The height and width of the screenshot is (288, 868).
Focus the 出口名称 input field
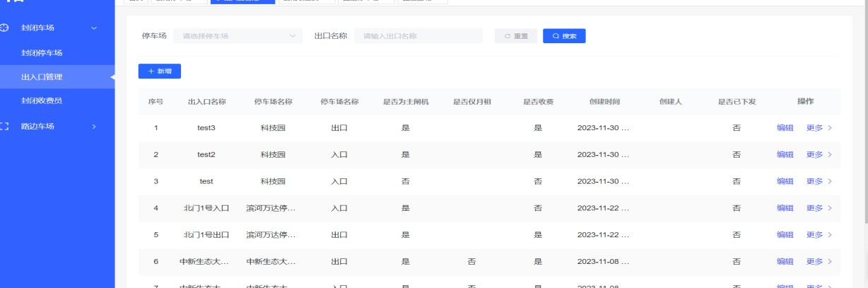[418, 36]
